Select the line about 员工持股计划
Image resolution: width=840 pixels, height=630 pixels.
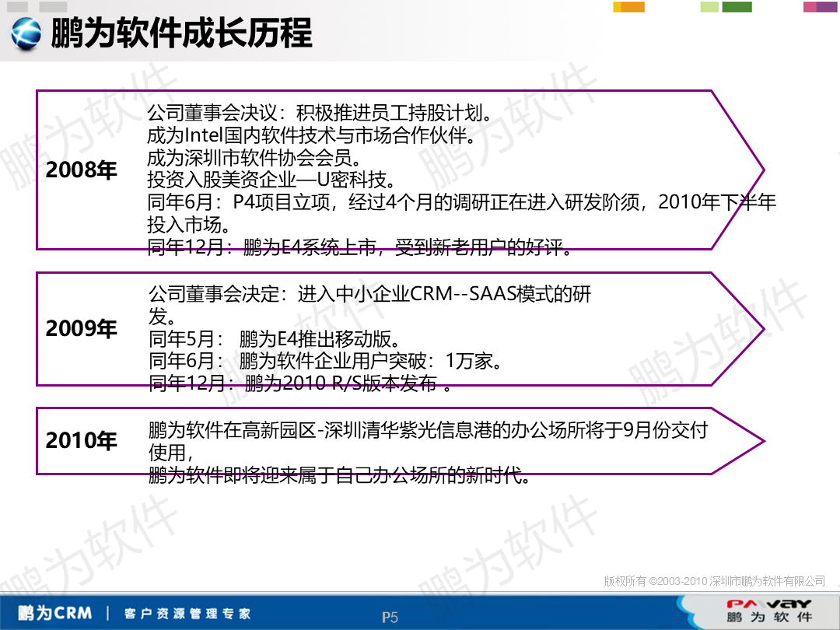(320, 113)
